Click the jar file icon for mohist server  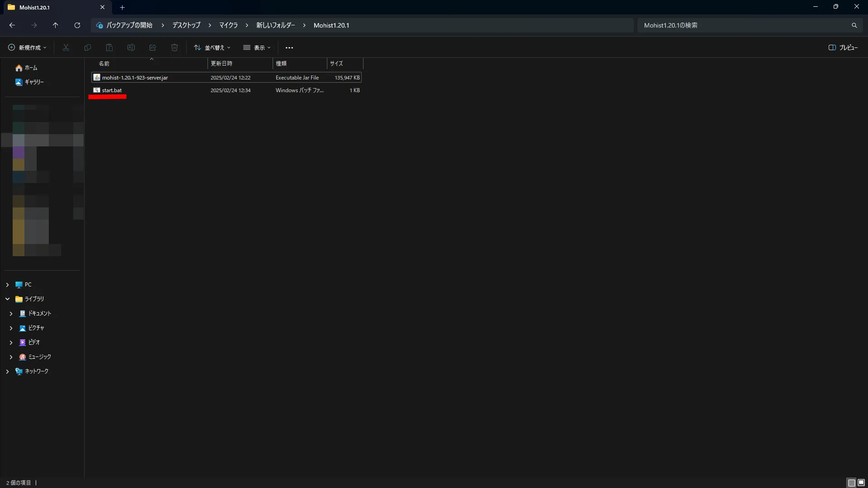[x=96, y=77]
